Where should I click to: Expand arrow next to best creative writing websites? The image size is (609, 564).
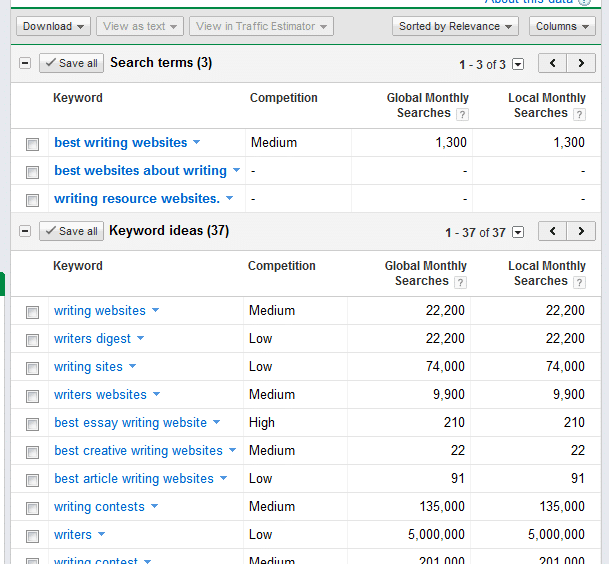pyautogui.click(x=232, y=450)
